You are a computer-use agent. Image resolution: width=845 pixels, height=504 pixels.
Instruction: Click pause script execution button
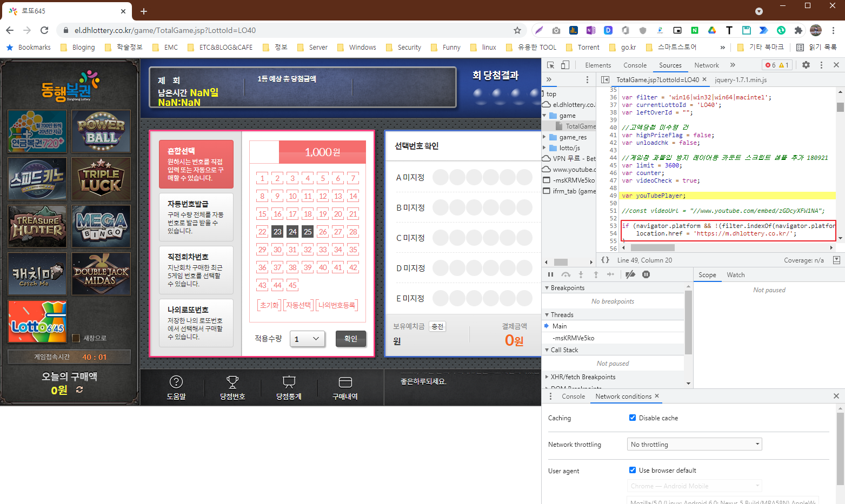click(x=551, y=274)
